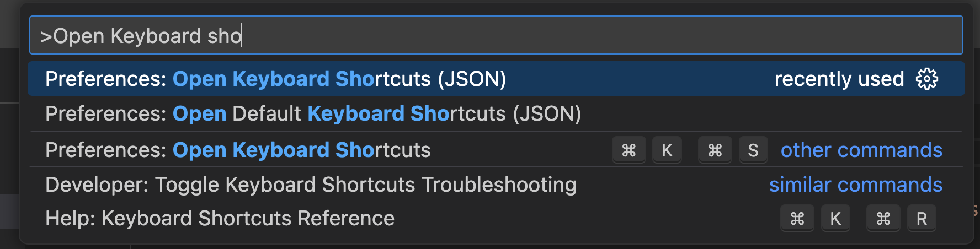This screenshot has width=980, height=249.
Task: Click the command palette search input field
Action: (x=496, y=35)
